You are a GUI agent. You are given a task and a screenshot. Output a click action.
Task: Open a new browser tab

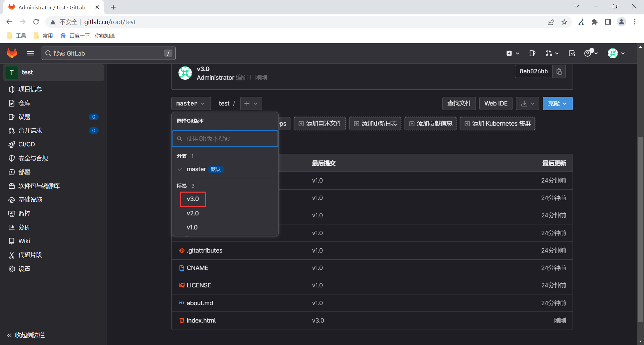pos(113,7)
